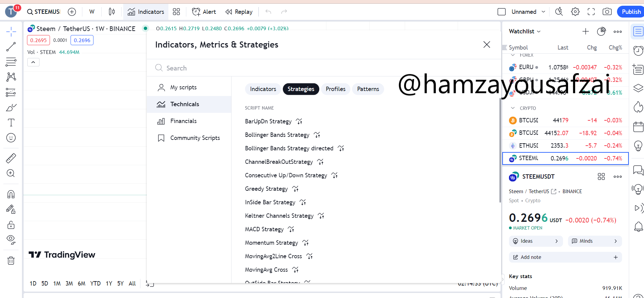Collapse the chart legend with caret button
The height and width of the screenshot is (298, 644).
pos(33,62)
